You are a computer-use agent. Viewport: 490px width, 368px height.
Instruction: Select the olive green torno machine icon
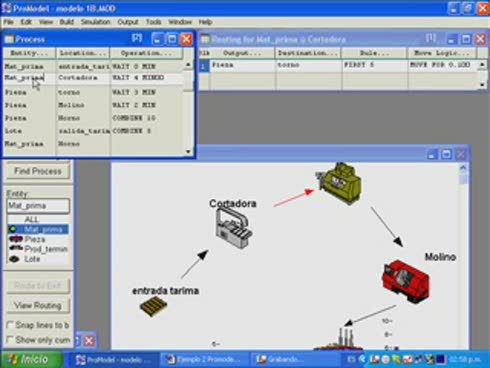point(339,183)
